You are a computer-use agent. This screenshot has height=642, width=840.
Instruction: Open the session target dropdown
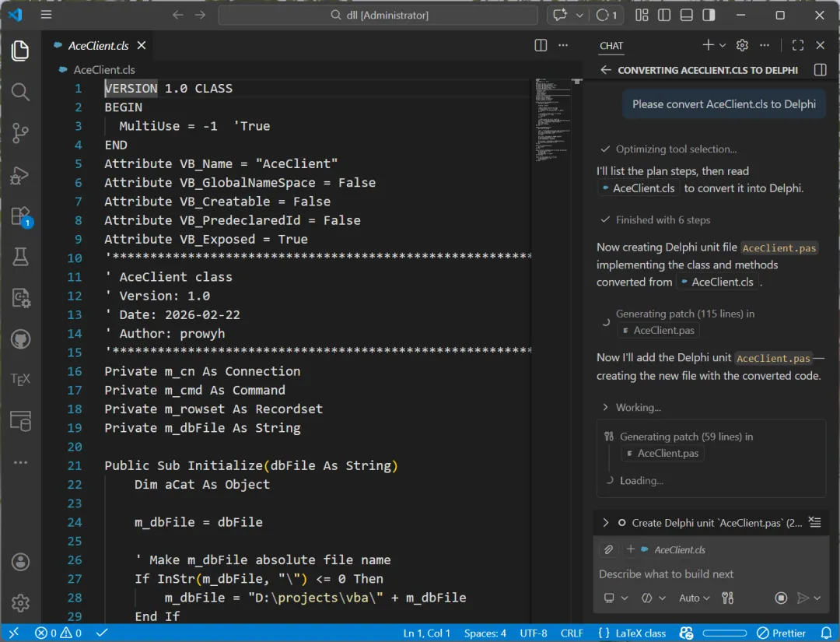click(615, 598)
